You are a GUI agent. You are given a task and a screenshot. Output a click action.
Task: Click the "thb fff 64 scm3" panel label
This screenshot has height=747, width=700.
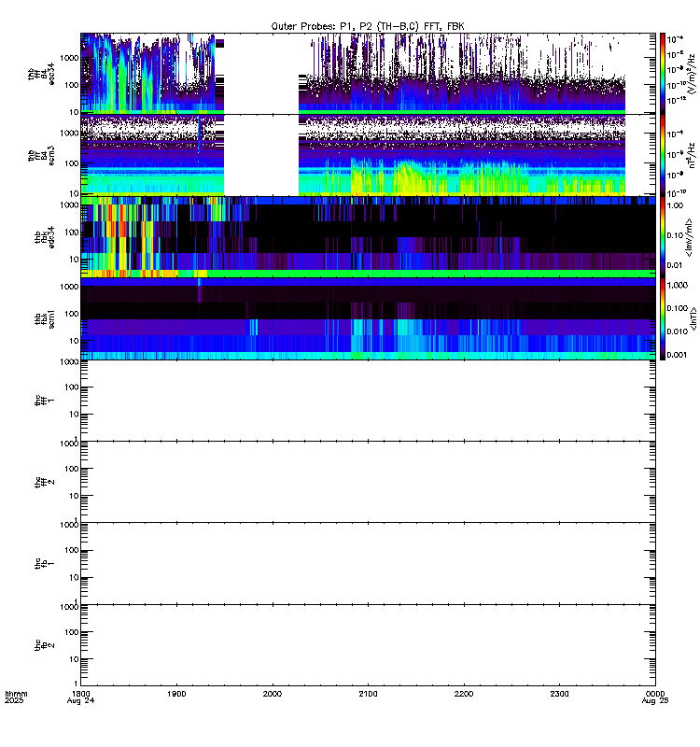[41, 155]
